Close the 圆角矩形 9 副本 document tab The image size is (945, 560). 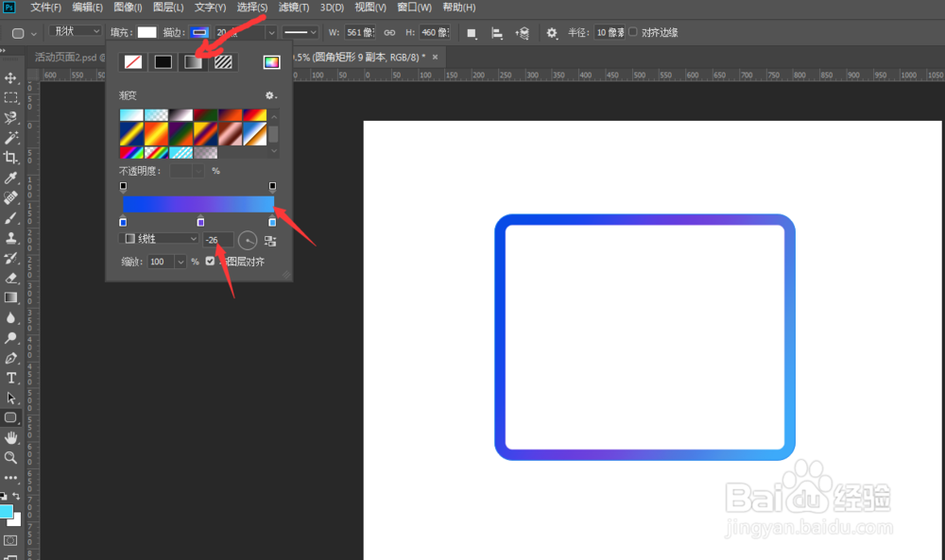click(435, 57)
